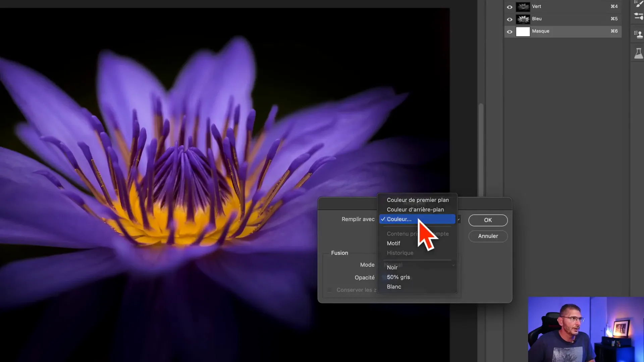
Task: Hide the Vert channel eye icon
Action: [509, 7]
